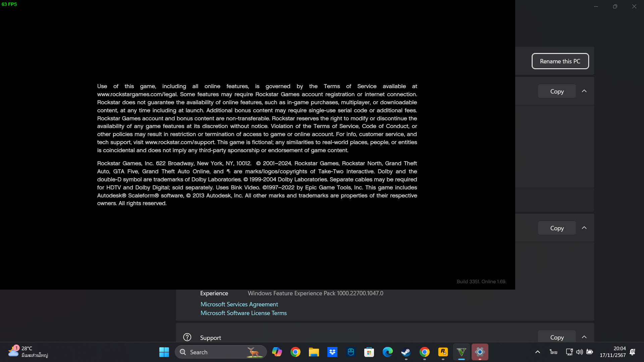This screenshot has height=362, width=644.
Task: Collapse the section beside the middle Copy button
Action: 584,228
